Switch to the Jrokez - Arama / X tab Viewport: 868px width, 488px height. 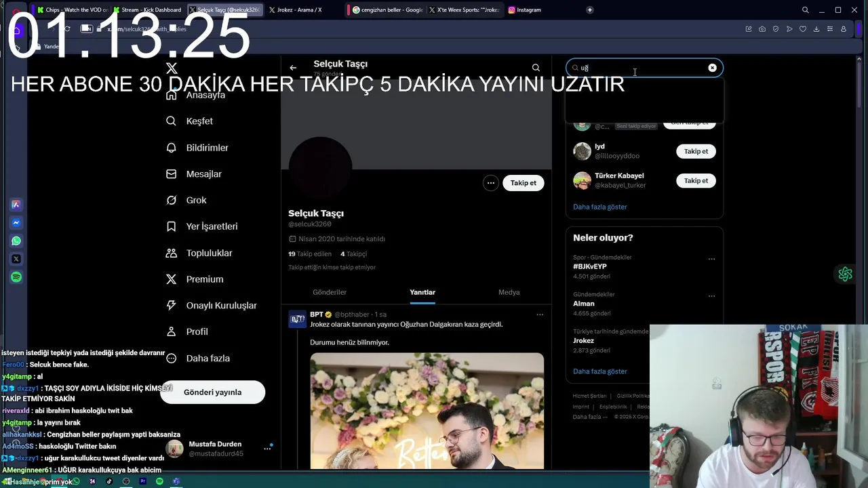[300, 9]
